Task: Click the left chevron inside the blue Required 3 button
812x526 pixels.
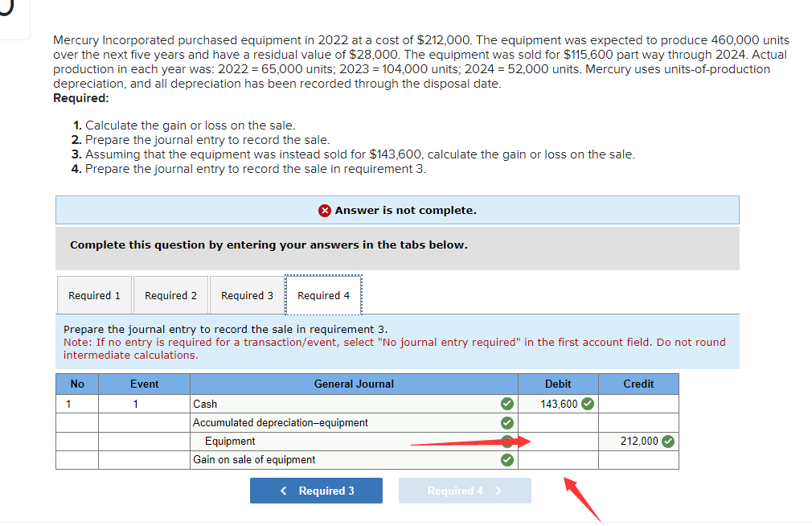Action: click(283, 491)
